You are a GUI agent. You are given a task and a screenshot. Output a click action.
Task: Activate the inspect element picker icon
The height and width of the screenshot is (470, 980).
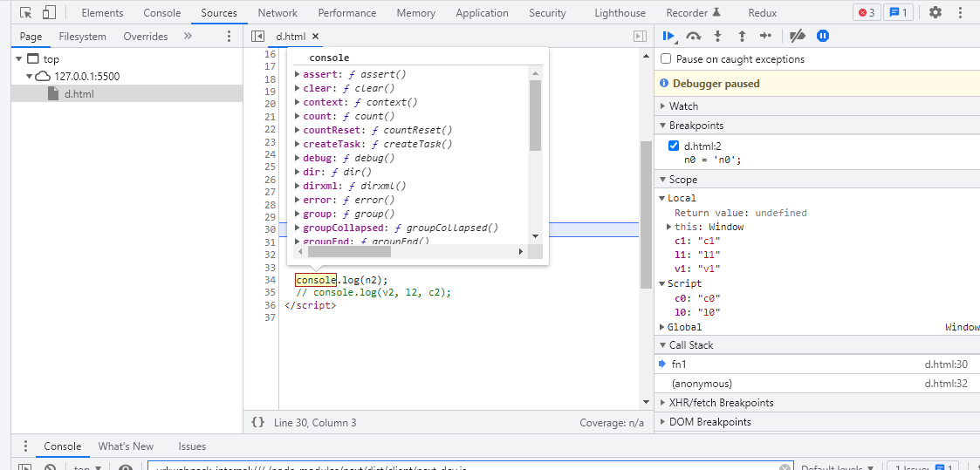tap(25, 12)
